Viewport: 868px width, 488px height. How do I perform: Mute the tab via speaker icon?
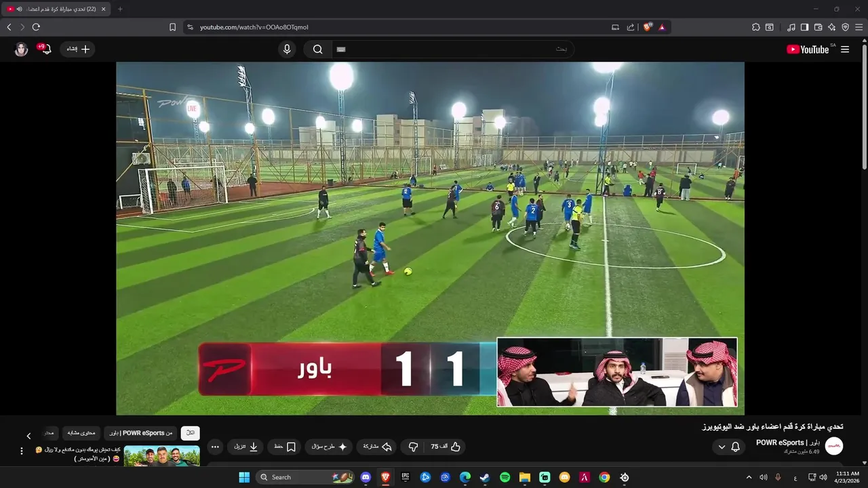click(x=19, y=9)
